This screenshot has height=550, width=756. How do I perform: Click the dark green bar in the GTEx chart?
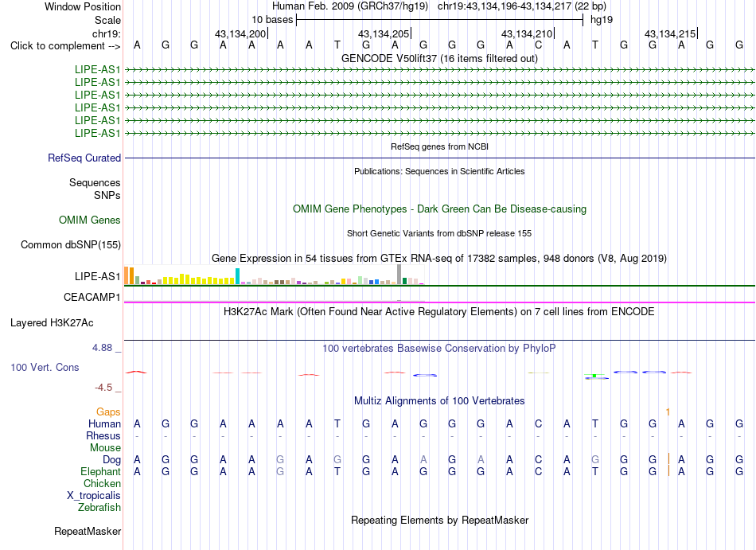[x=404, y=281]
